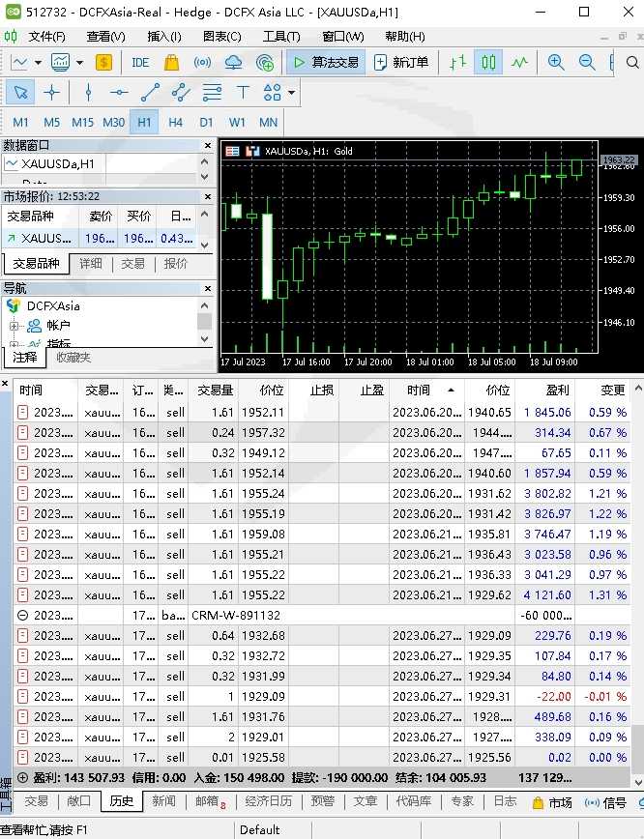The width and height of the screenshot is (644, 839).
Task: Switch to candlestick chart mode
Action: coord(488,63)
